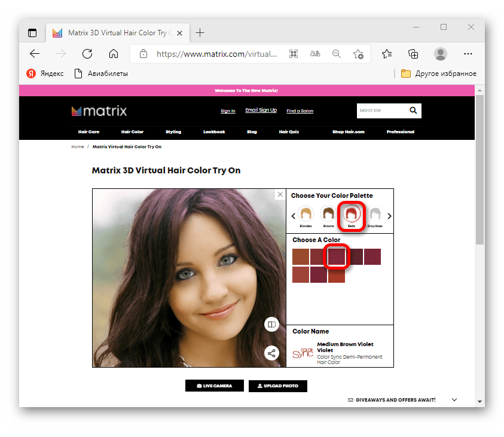Click the Live Camera button

[215, 386]
